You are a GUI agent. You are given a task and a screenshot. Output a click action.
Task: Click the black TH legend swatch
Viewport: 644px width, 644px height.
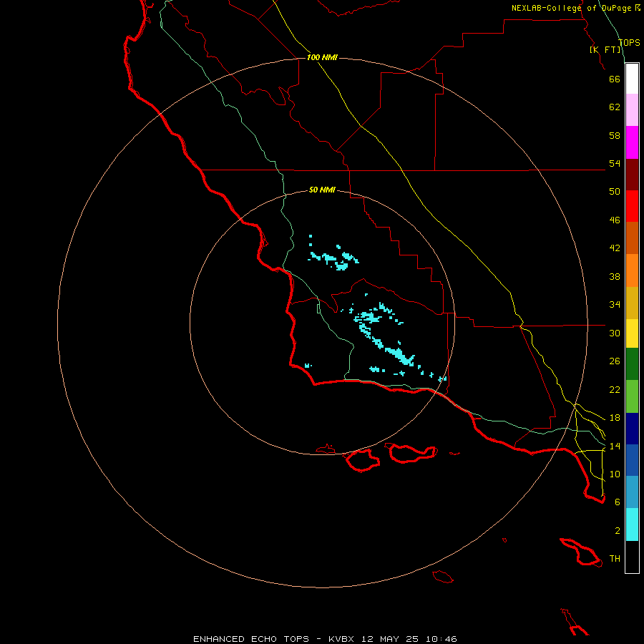coord(632,557)
